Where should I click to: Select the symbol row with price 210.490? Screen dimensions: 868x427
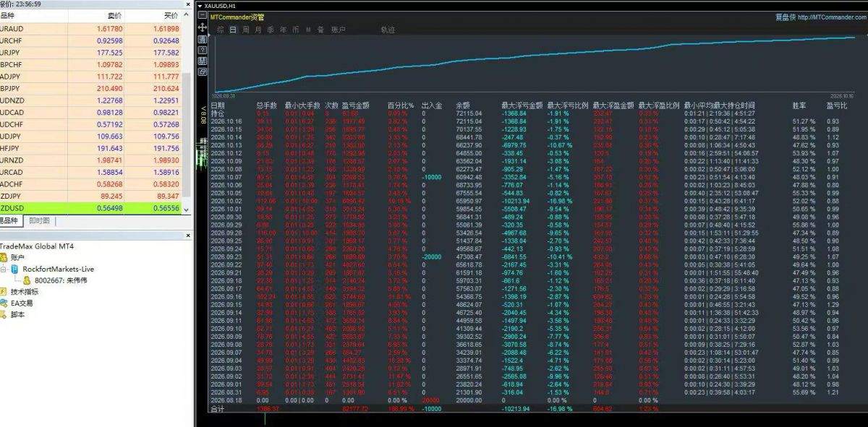point(91,87)
